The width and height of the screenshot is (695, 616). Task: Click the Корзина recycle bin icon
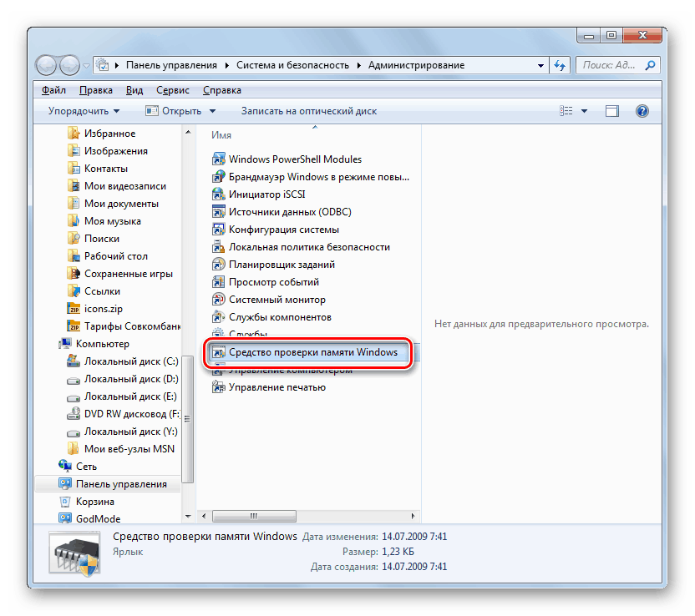[x=65, y=502]
